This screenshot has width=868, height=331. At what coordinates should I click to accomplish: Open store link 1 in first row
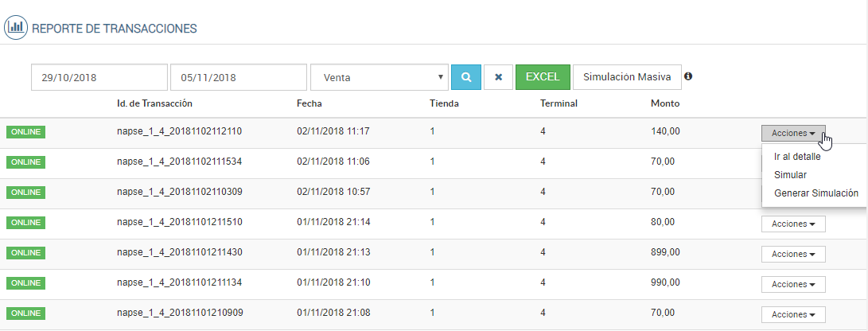[x=432, y=131]
